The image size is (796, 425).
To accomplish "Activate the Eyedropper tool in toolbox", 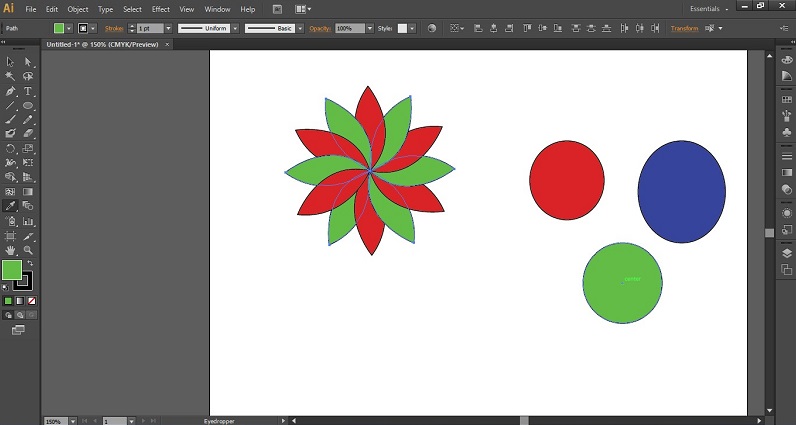I will [10, 206].
